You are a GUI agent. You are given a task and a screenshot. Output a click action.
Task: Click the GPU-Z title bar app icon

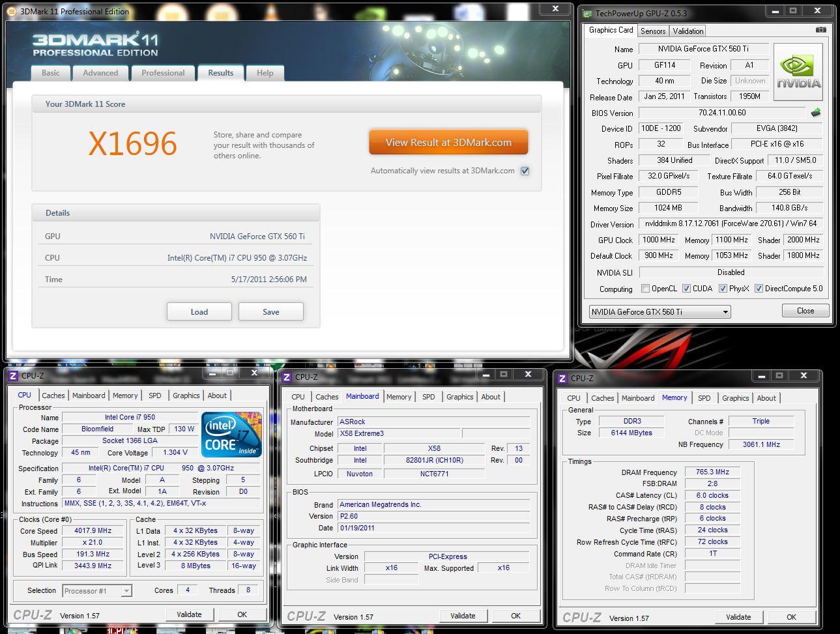pos(587,13)
